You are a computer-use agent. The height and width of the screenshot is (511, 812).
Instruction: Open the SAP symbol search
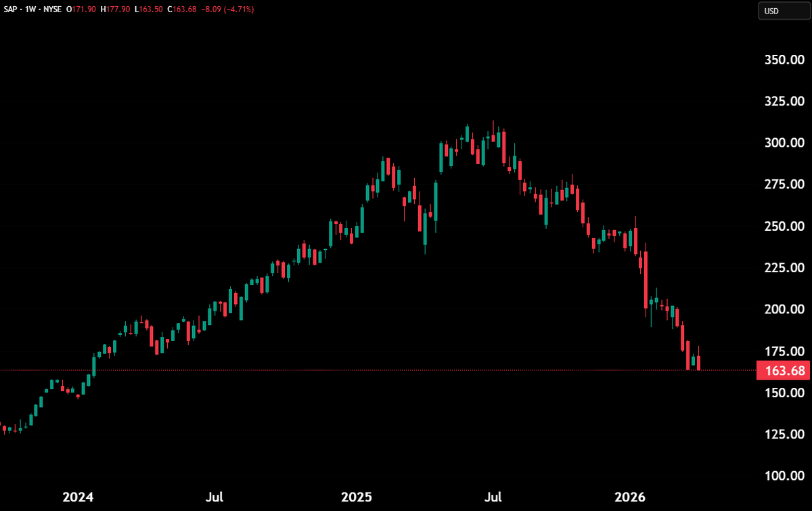11,9
